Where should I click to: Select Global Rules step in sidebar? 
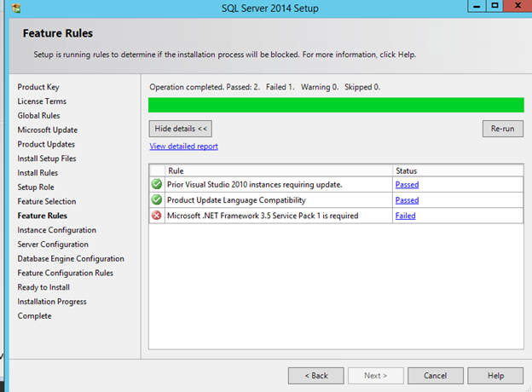click(38, 116)
